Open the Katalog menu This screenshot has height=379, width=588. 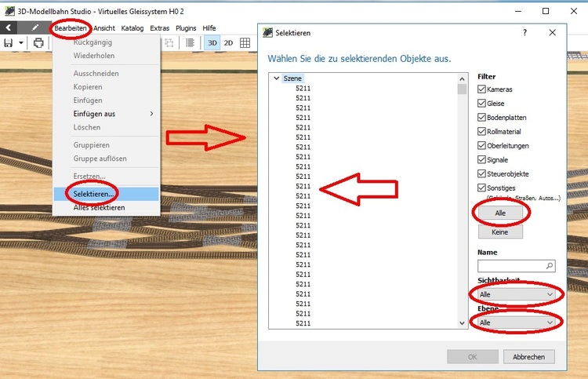132,28
